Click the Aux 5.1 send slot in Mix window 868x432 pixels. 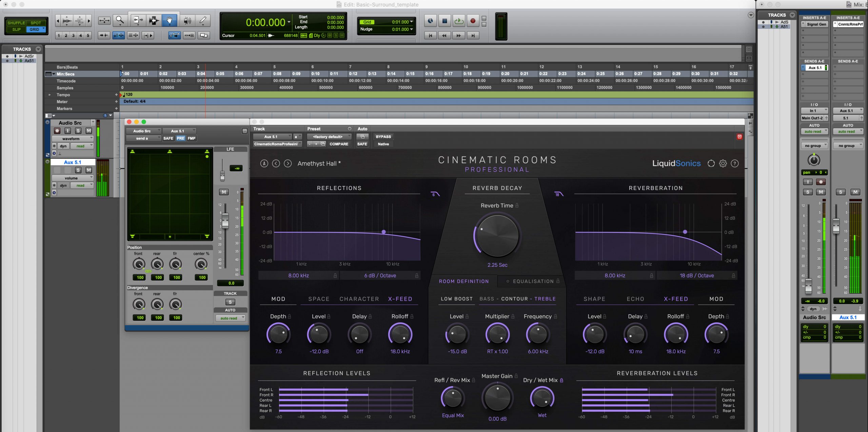coord(814,68)
